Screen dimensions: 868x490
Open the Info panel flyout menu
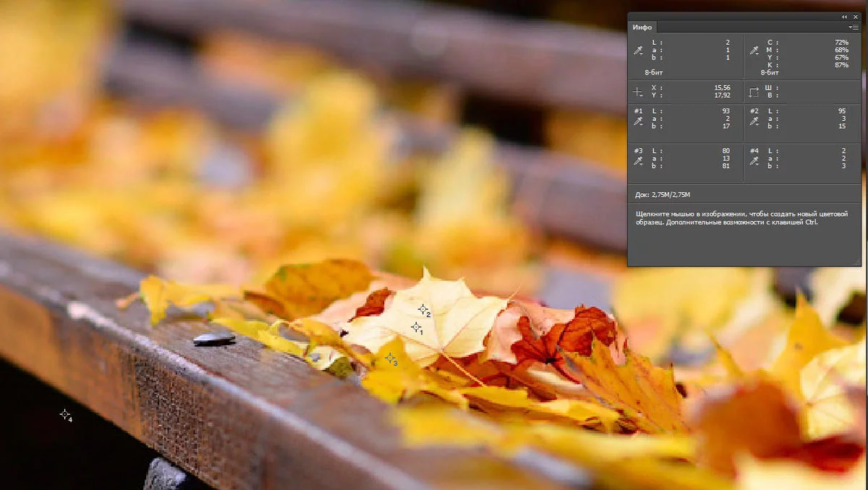click(x=854, y=27)
